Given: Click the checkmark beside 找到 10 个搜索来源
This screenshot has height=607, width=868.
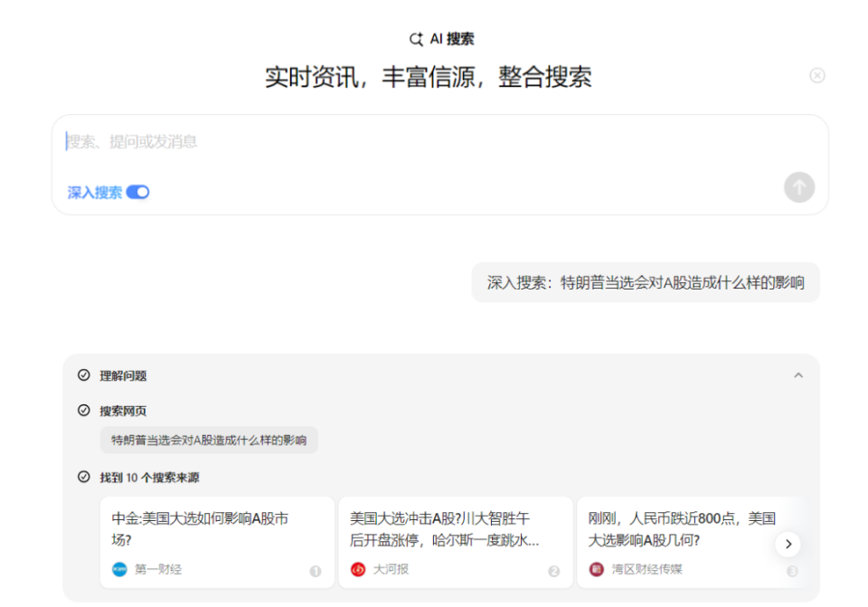Looking at the screenshot, I should click(x=83, y=477).
